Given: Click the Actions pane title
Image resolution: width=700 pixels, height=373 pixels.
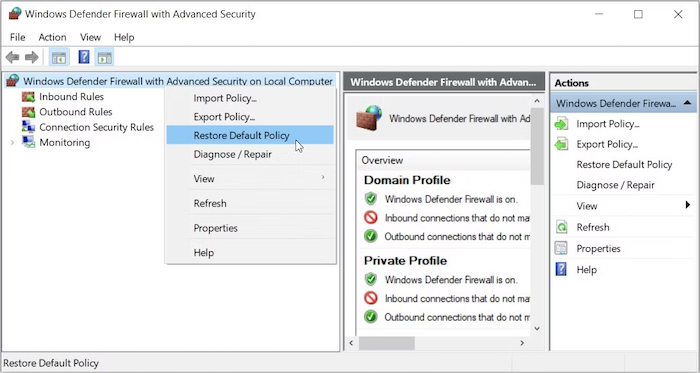Looking at the screenshot, I should pyautogui.click(x=571, y=83).
